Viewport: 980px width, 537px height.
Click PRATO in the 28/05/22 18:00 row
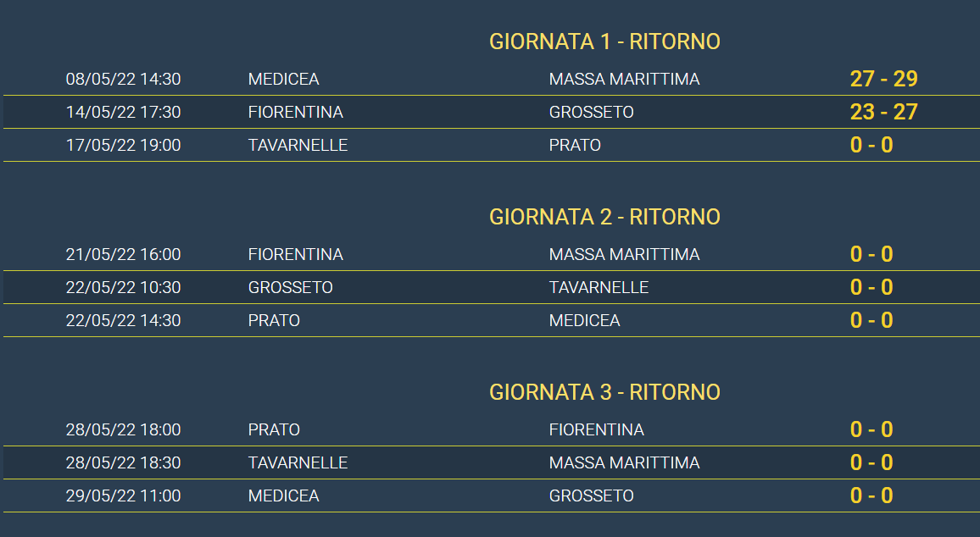pos(275,430)
